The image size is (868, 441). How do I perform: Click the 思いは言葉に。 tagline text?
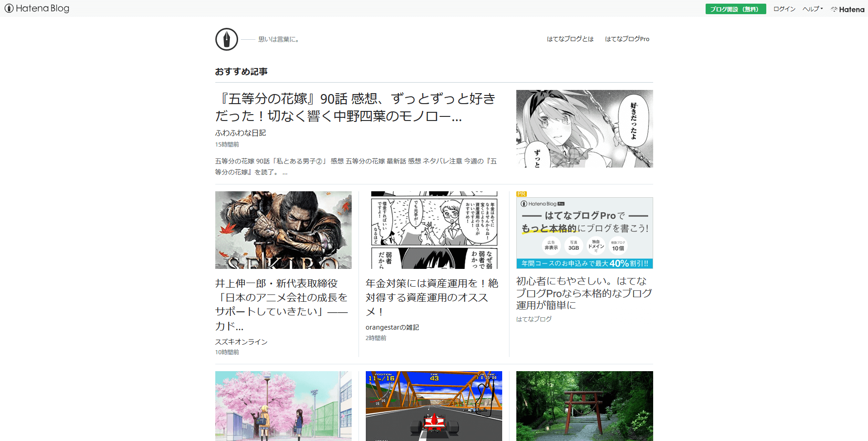click(279, 39)
